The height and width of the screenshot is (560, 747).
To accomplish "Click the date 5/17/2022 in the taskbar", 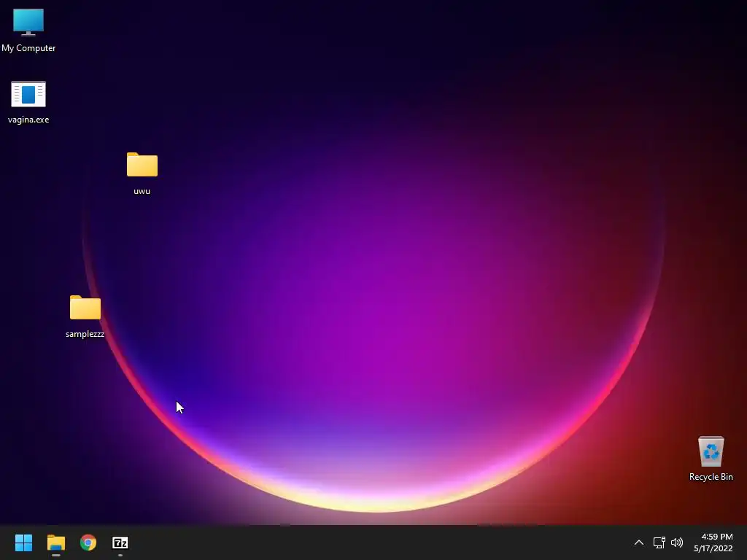I will click(713, 548).
